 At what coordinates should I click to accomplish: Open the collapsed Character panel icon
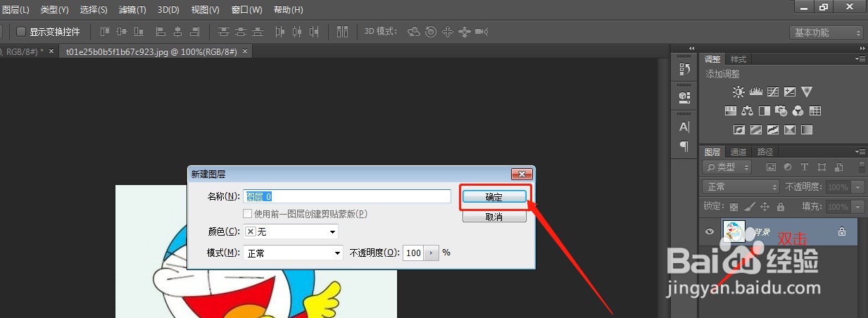684,127
